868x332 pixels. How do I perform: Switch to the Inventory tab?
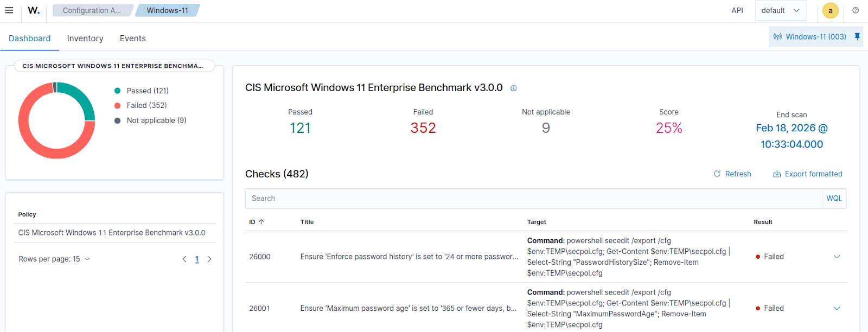coord(85,39)
